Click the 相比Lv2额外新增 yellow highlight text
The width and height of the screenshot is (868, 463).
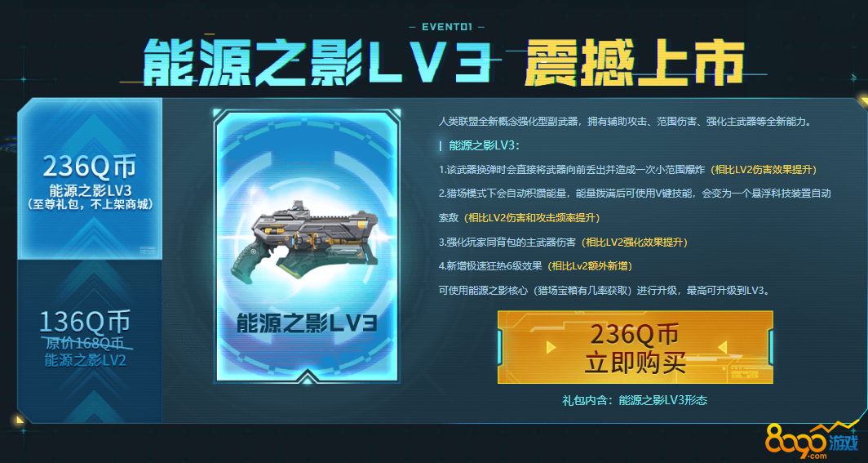(589, 266)
